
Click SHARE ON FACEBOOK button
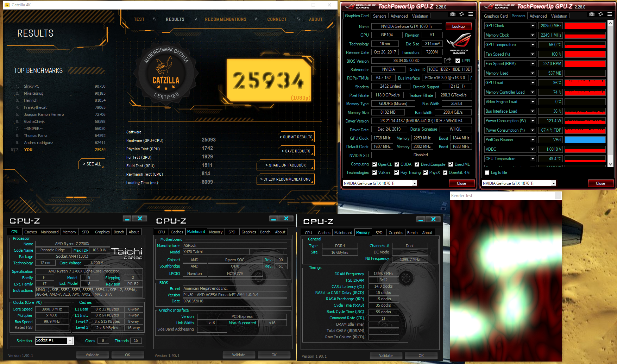[x=285, y=165]
